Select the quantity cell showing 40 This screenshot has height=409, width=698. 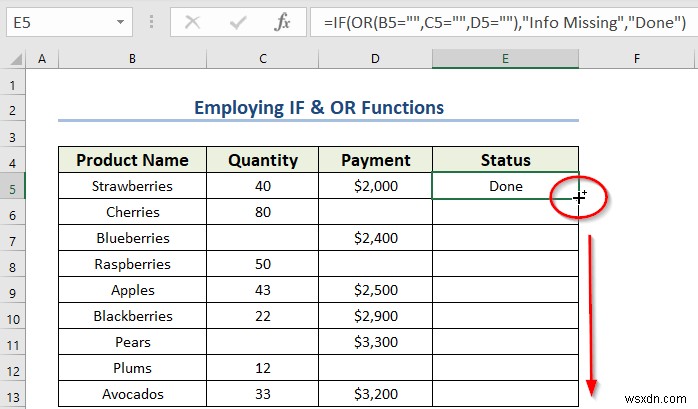(x=263, y=186)
